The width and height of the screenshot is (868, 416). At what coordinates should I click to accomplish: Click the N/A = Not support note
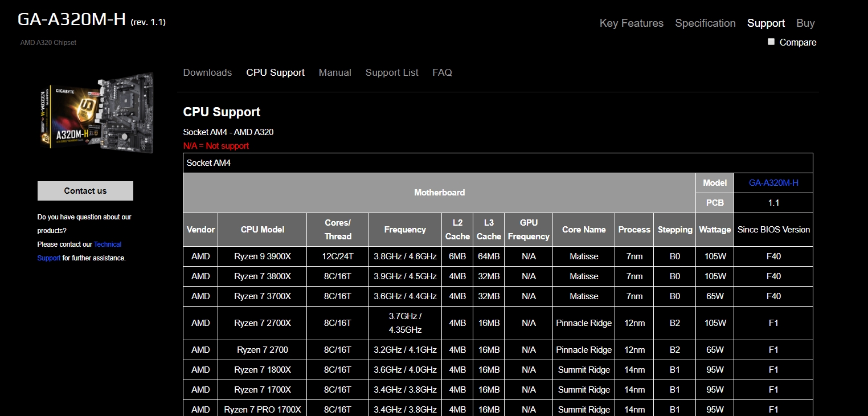[x=216, y=146]
